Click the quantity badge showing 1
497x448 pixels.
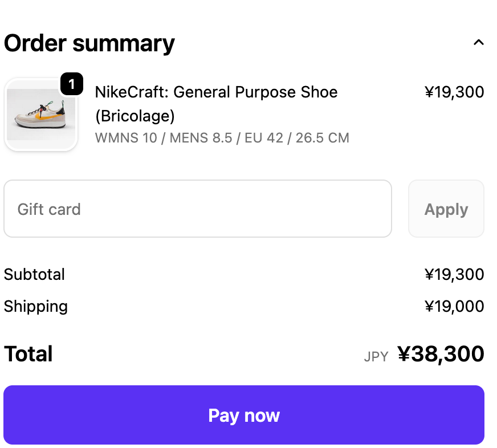tap(72, 84)
